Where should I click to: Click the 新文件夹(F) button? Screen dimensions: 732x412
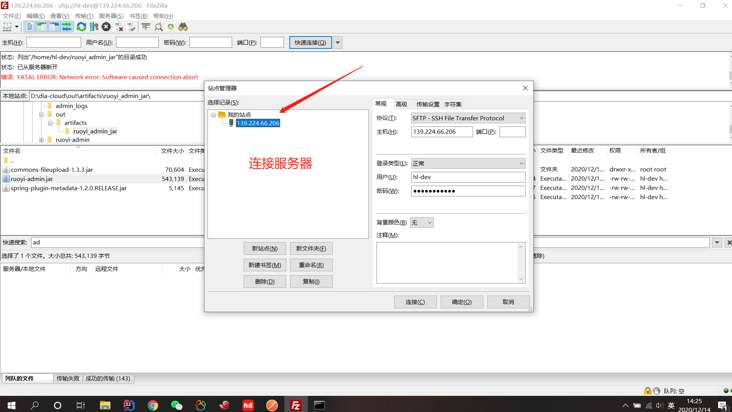311,249
